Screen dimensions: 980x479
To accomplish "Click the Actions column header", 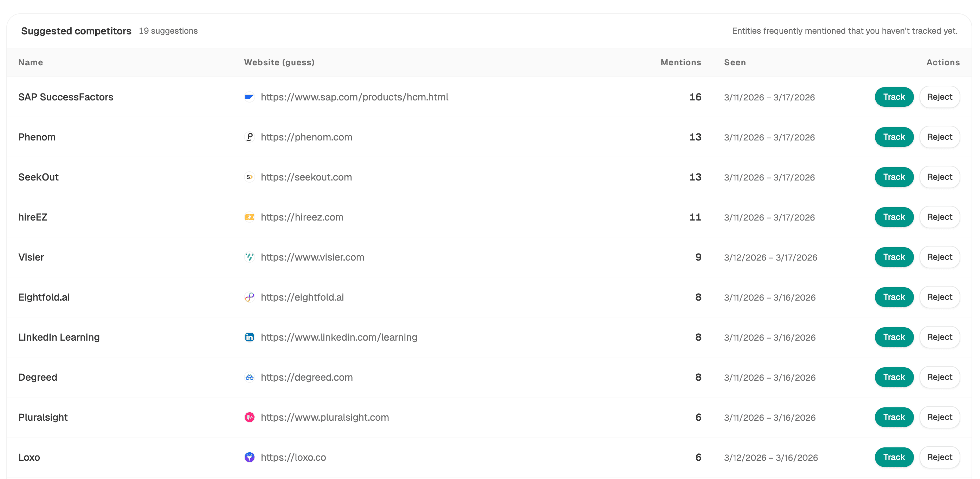I will coord(943,63).
